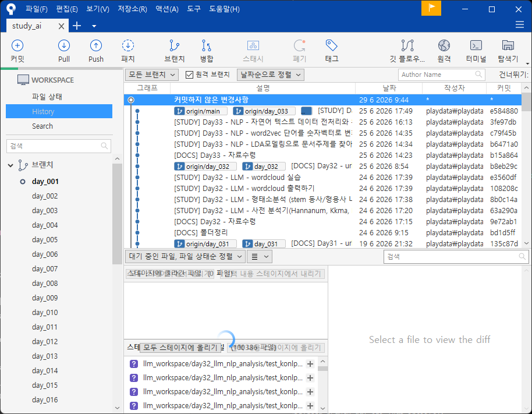The image size is (532, 414).
Task: Select History in the sidebar
Action: point(59,111)
